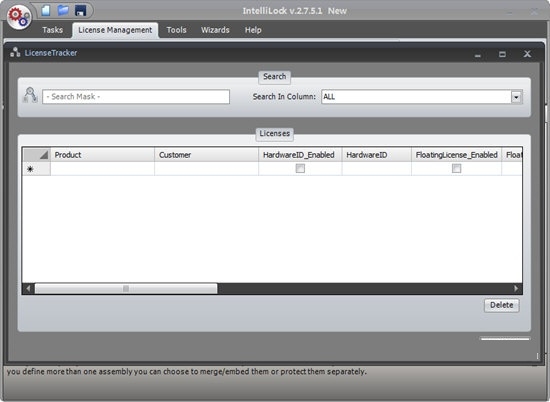Click the empty Product cell in new row
Viewport: 550px width, 402px height.
coord(102,169)
